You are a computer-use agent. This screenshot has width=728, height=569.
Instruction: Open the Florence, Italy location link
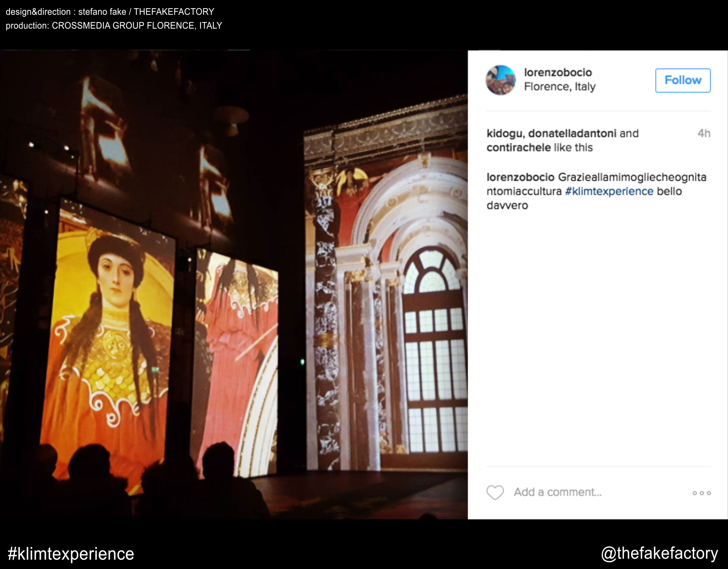pyautogui.click(x=560, y=87)
